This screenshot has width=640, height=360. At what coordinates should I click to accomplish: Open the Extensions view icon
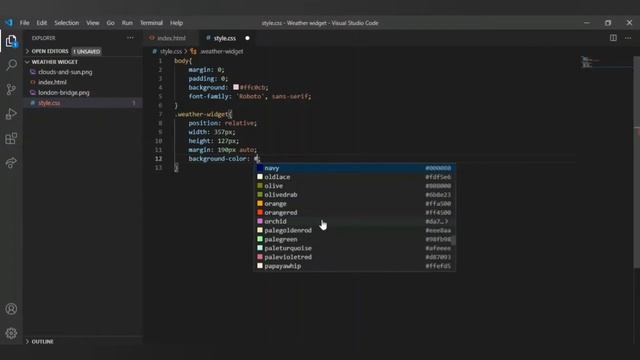click(x=11, y=138)
